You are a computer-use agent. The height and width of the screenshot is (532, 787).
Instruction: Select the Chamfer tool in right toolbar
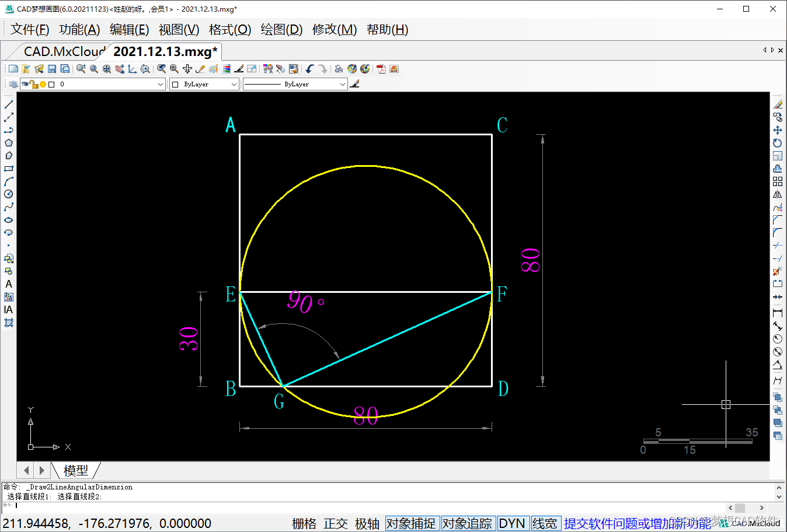(x=778, y=220)
